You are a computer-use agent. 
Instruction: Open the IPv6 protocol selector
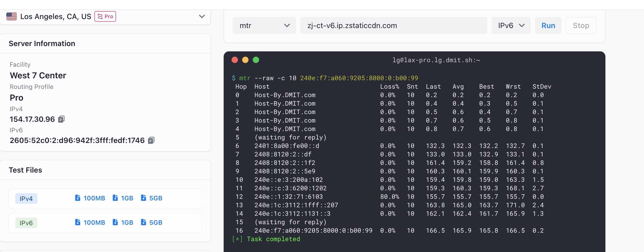coord(511,25)
